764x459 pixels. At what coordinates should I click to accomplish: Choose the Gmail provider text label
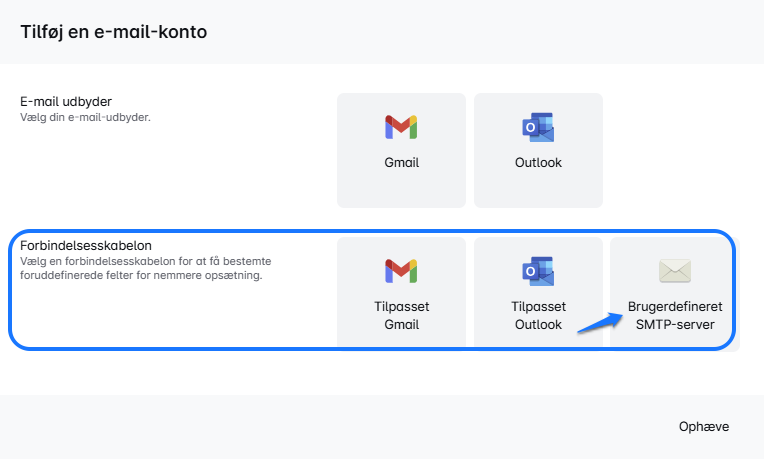coord(401,163)
